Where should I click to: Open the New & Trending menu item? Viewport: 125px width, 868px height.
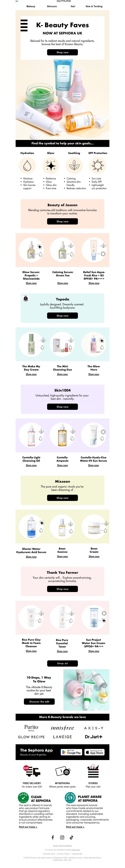pyautogui.click(x=94, y=6)
